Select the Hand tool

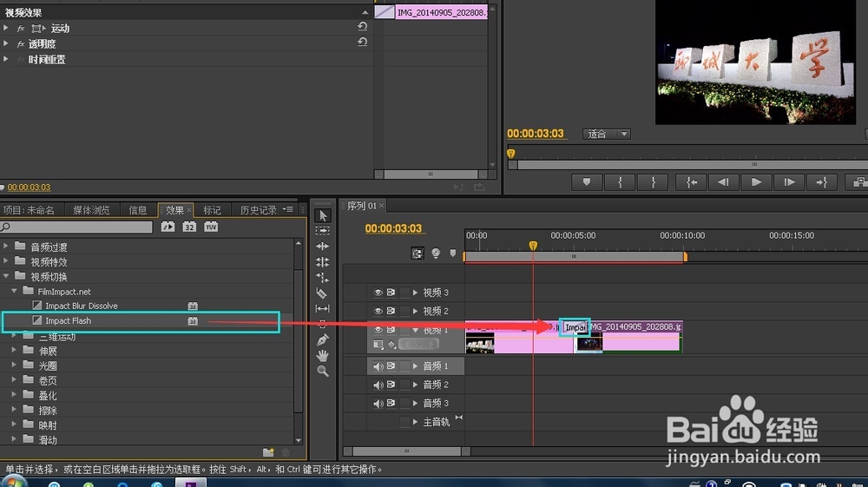322,355
